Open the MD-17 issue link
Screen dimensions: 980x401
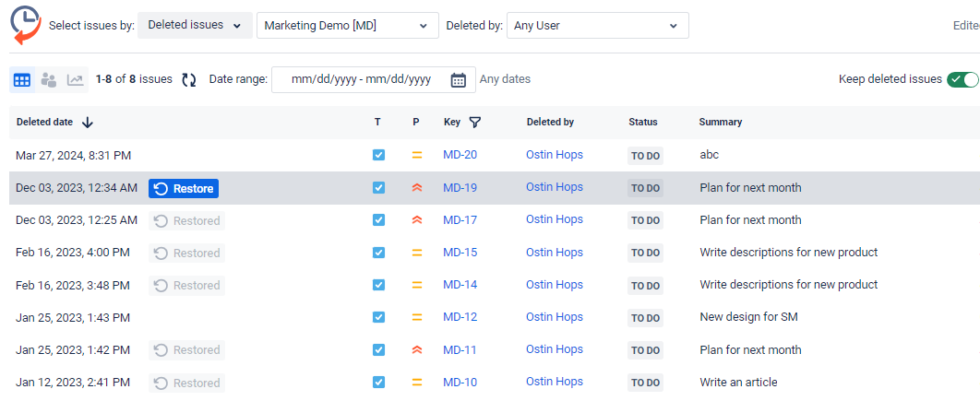click(x=460, y=219)
